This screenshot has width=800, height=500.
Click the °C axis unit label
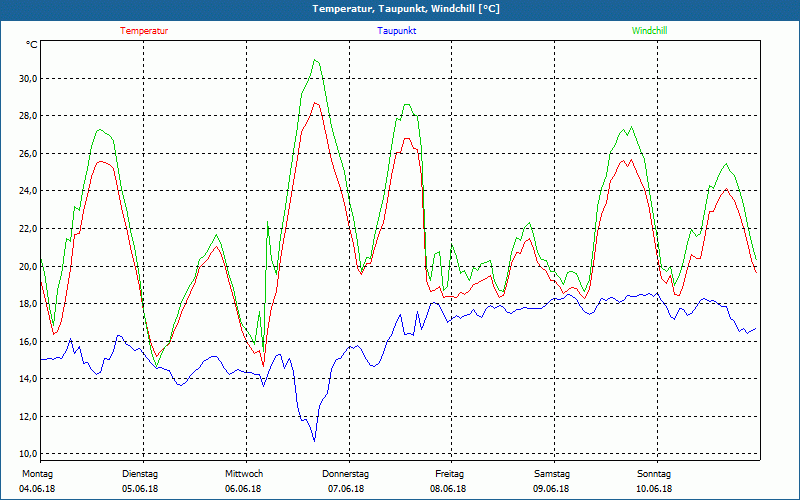(x=32, y=45)
